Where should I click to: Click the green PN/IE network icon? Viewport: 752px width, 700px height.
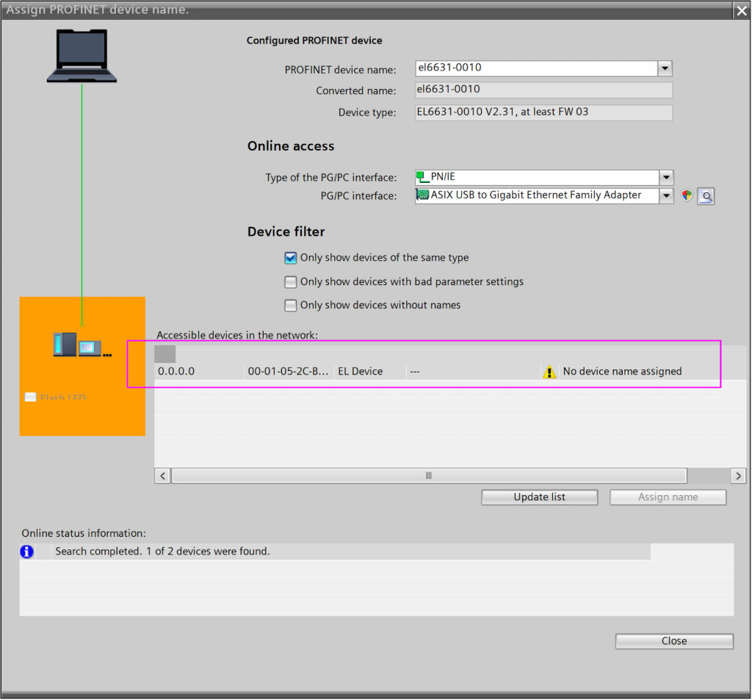point(422,177)
